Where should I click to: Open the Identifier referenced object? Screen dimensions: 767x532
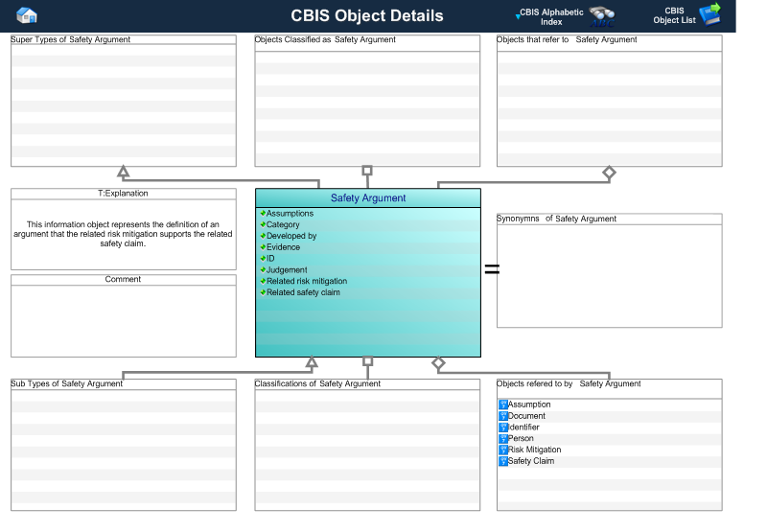click(x=523, y=428)
